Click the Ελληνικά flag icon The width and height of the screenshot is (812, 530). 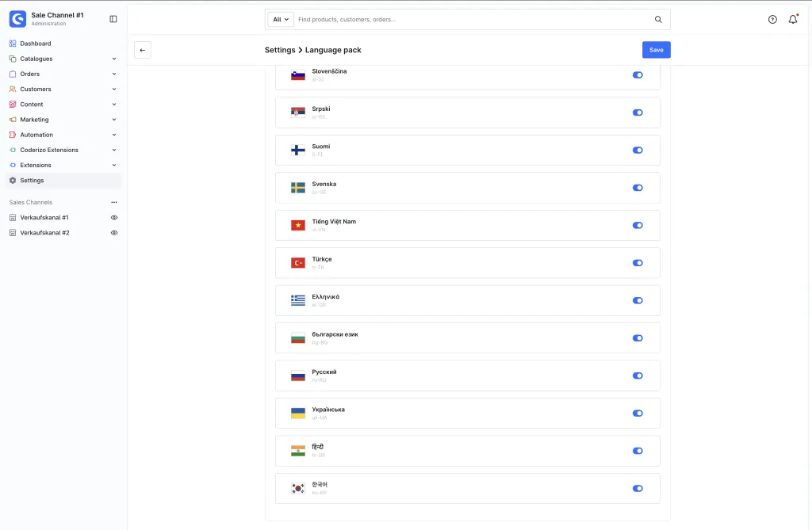(x=298, y=301)
